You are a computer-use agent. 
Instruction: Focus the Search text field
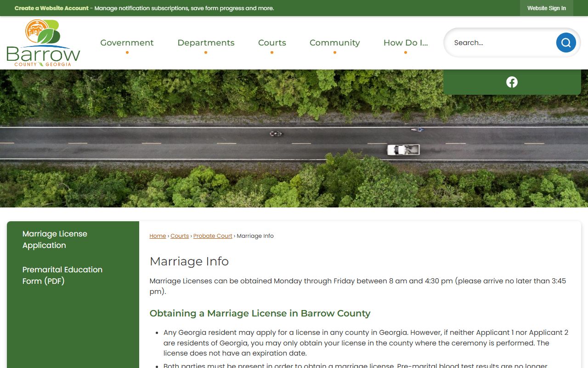[x=501, y=43]
